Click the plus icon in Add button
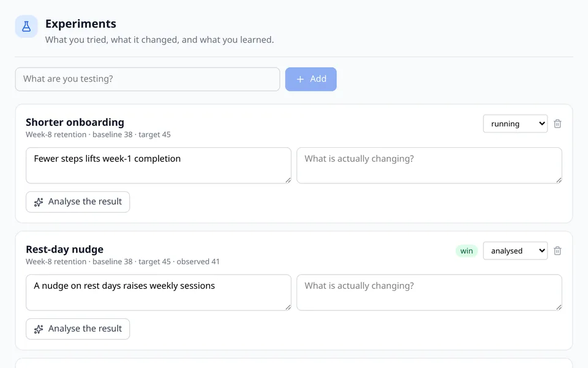The width and height of the screenshot is (588, 368). tap(300, 79)
